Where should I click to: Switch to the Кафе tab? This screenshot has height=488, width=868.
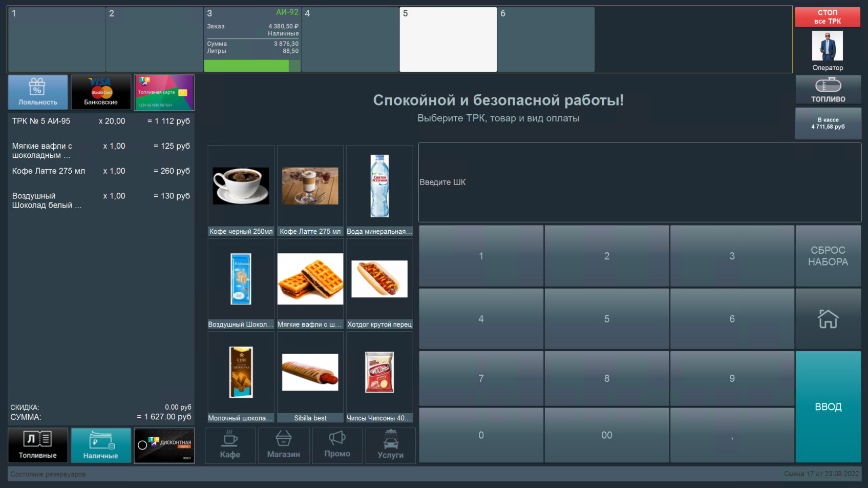(x=230, y=445)
